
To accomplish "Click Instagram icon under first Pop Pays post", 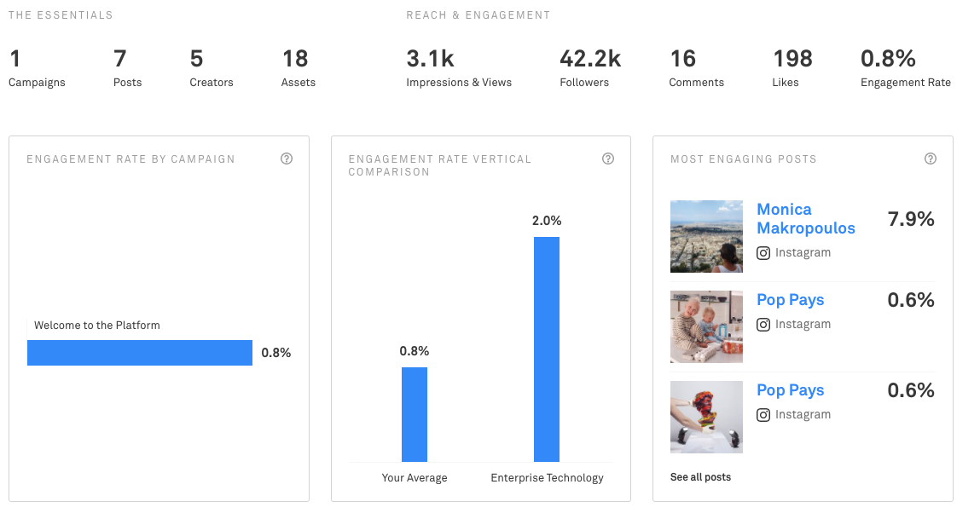I will 763,325.
